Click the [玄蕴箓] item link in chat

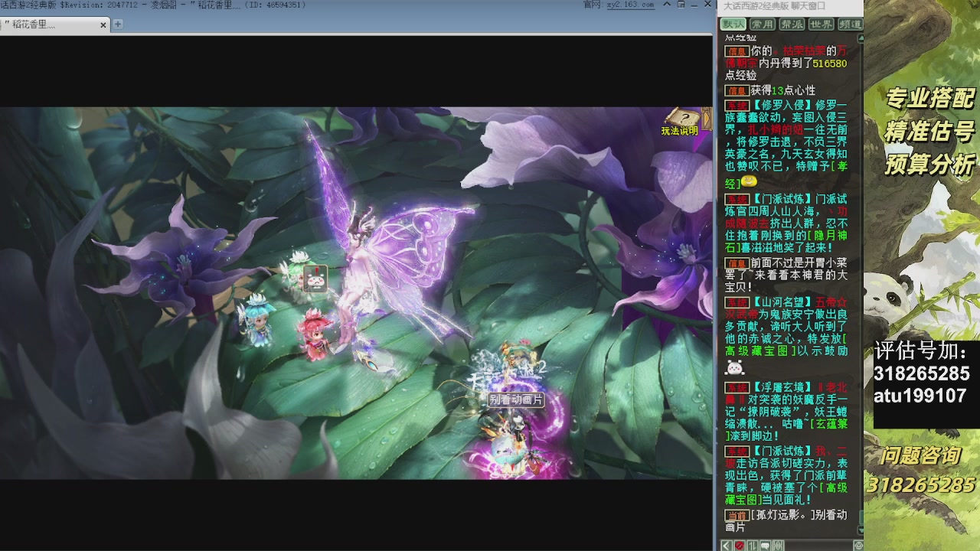786,429
